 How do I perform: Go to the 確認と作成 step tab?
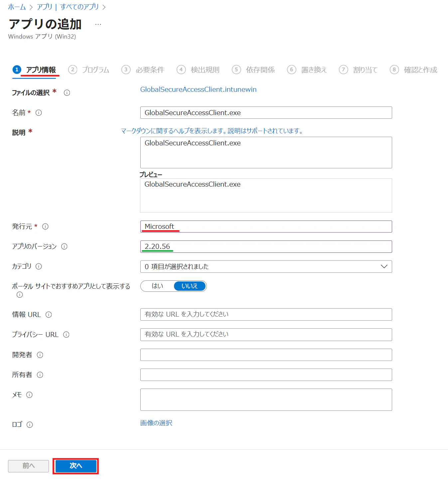click(x=413, y=70)
